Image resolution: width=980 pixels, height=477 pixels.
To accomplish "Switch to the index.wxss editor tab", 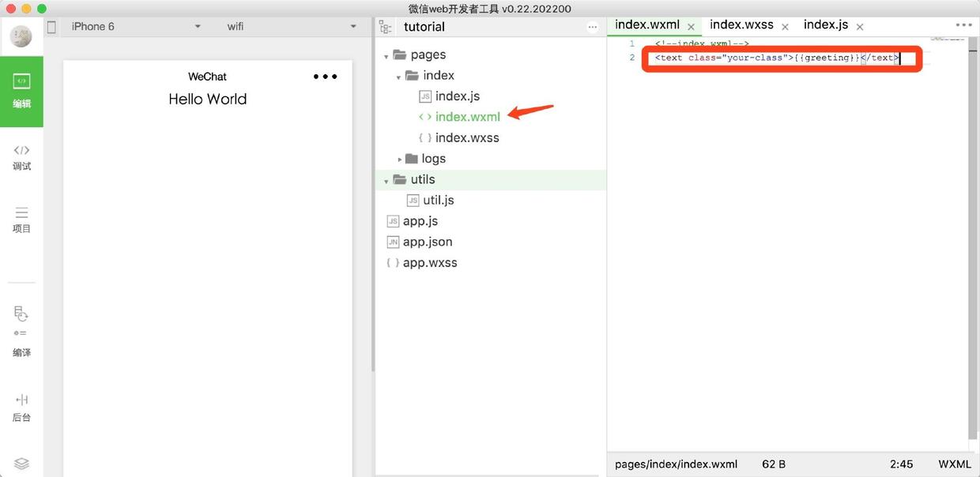I will pyautogui.click(x=741, y=24).
